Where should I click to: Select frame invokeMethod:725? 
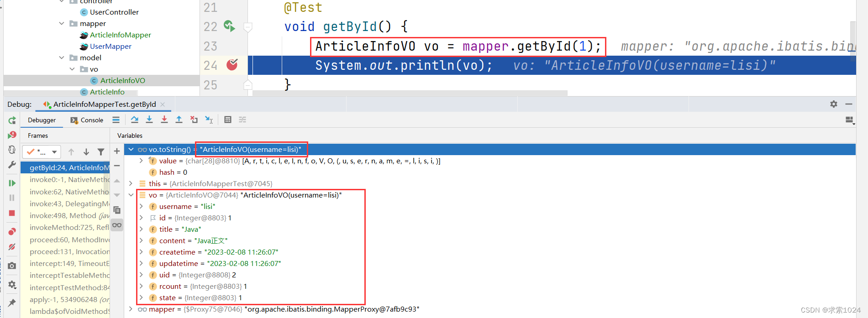(65, 227)
